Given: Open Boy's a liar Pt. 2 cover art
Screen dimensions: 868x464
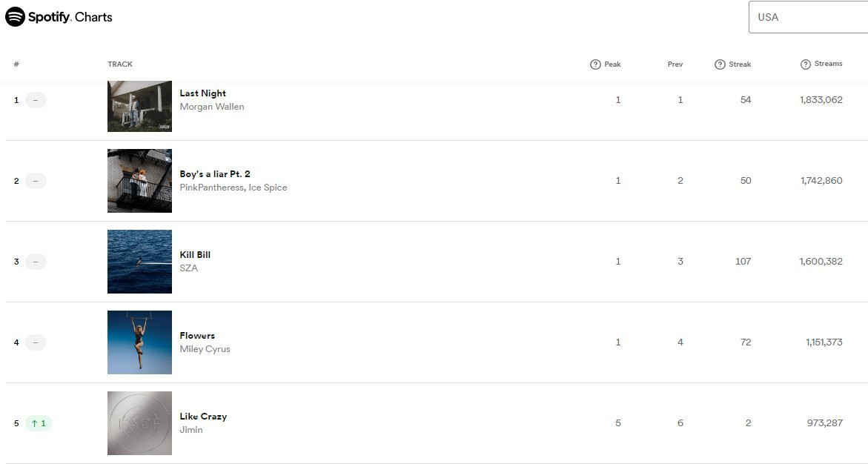Looking at the screenshot, I should click(x=139, y=181).
